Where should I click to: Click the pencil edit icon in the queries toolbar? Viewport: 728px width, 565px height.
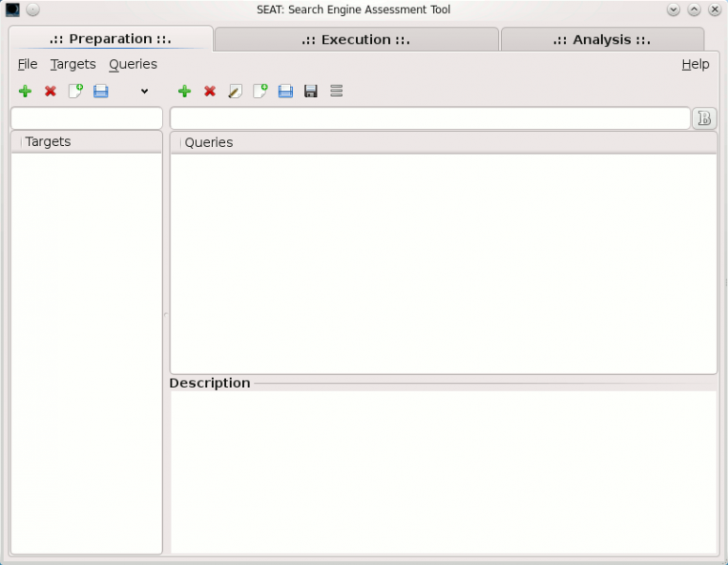pyautogui.click(x=235, y=91)
